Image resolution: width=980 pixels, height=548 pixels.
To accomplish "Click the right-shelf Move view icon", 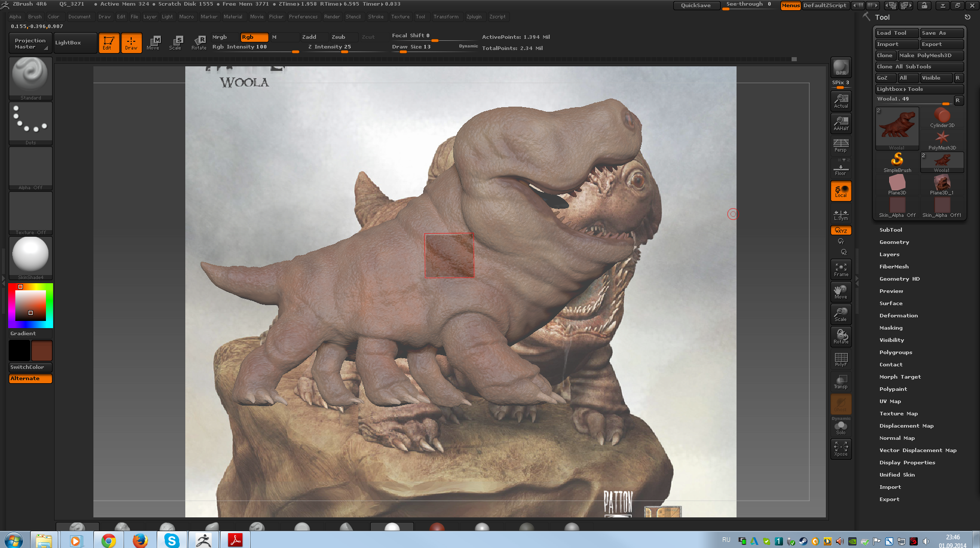I will [x=841, y=292].
